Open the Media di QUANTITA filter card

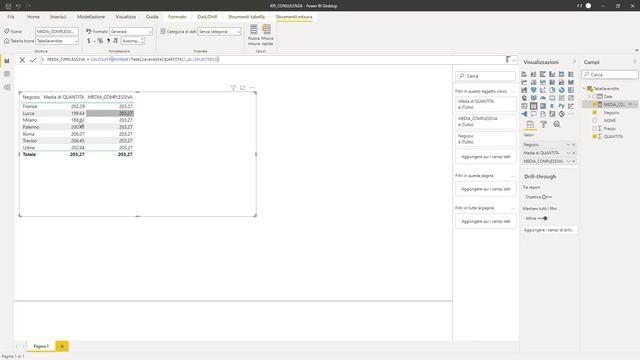(486, 104)
